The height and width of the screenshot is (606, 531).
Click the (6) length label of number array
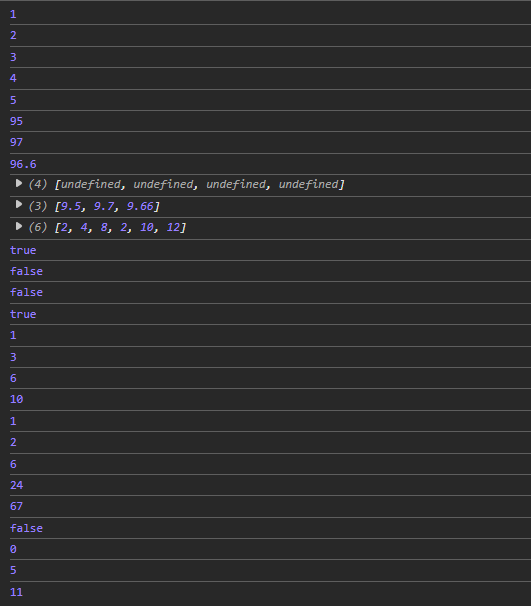click(x=37, y=227)
